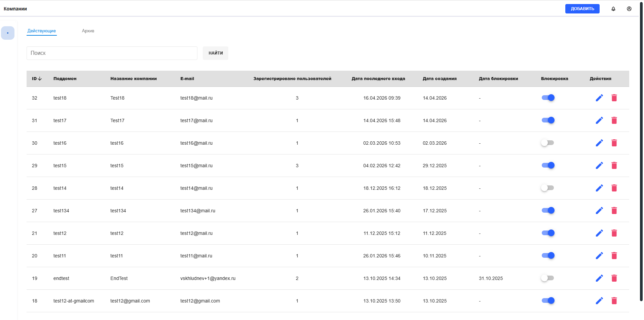The width and height of the screenshot is (644, 320).
Task: Edit the test18 company row
Action: (599, 98)
